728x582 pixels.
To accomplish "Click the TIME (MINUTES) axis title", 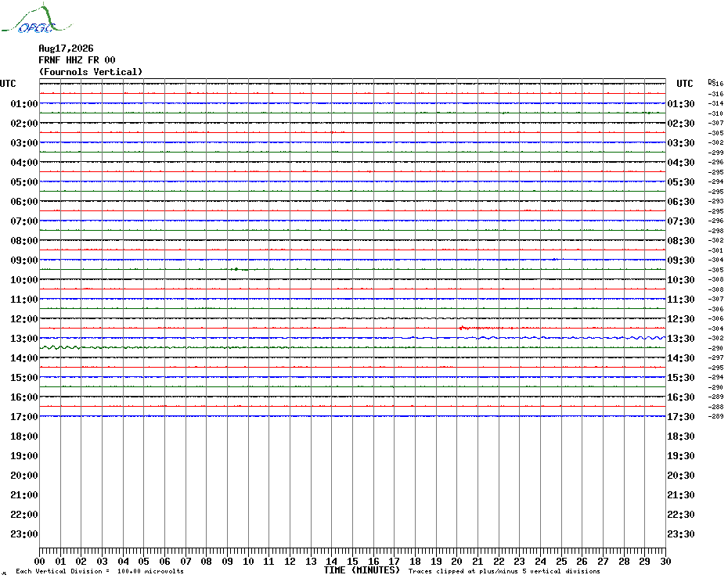I will click(362, 570).
